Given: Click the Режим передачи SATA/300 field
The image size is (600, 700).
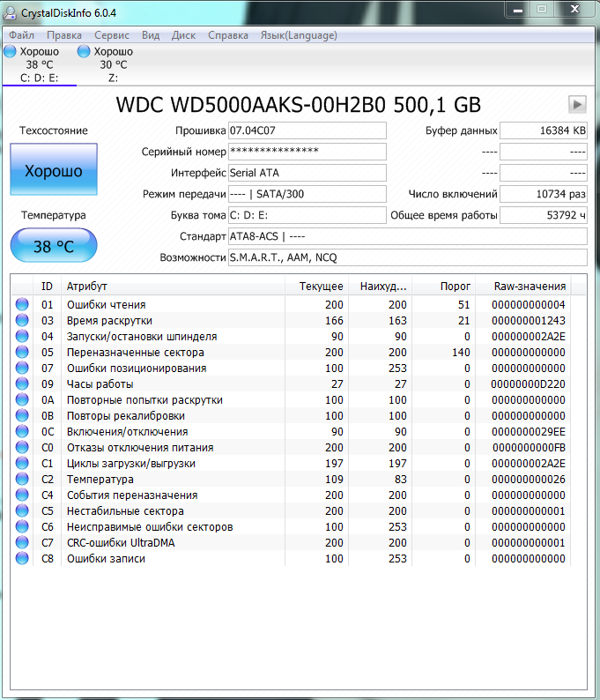Looking at the screenshot, I should pos(307,194).
